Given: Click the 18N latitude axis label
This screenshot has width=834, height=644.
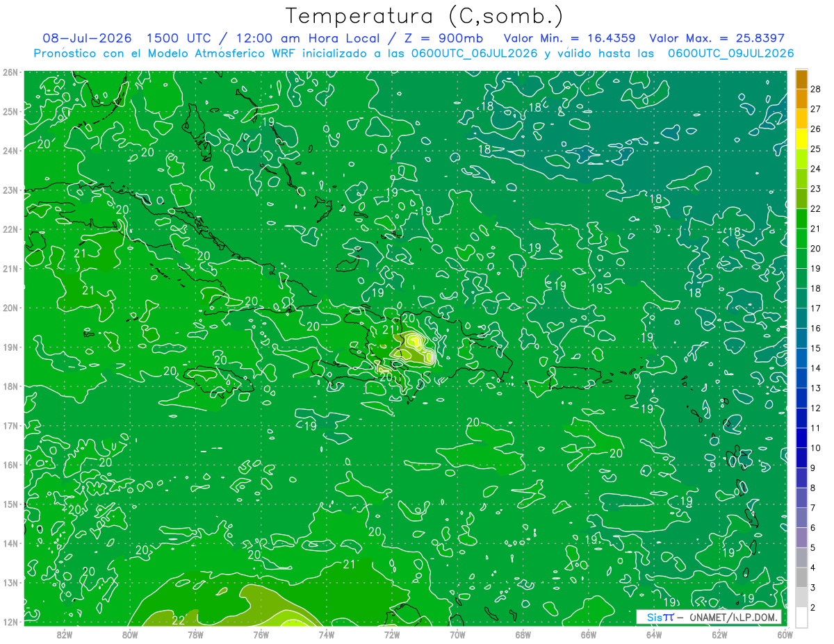Looking at the screenshot, I should (x=10, y=386).
